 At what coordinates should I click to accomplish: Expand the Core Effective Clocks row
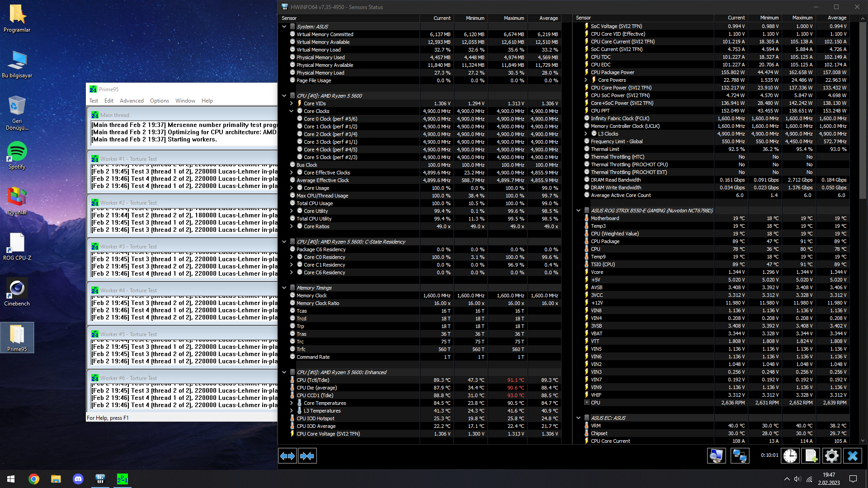click(292, 173)
